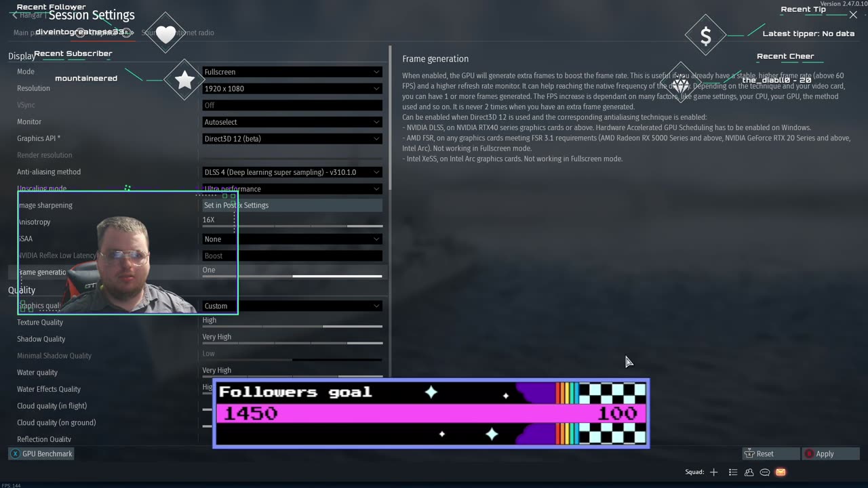Open the Mode dropdown showing Fullscreen
The height and width of the screenshot is (488, 868).
(292, 72)
